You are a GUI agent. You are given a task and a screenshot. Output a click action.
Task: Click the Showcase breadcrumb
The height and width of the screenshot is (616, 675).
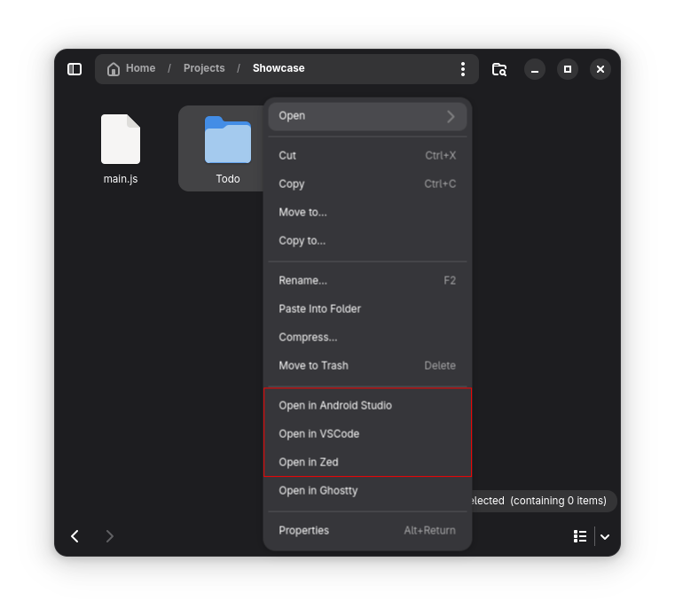pyautogui.click(x=279, y=68)
